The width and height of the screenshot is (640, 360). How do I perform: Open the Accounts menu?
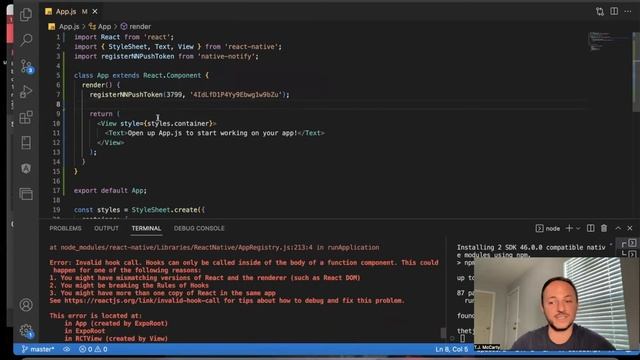[x=26, y=305]
